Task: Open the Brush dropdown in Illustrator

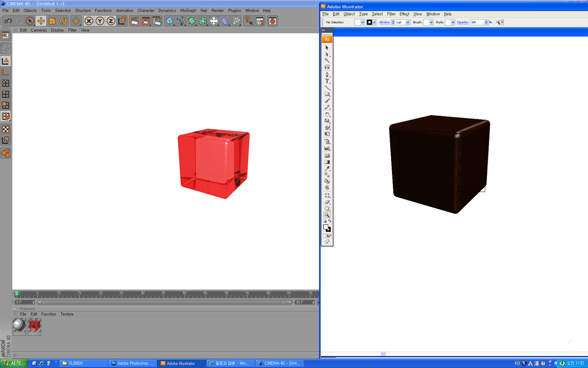Action: pos(431,23)
